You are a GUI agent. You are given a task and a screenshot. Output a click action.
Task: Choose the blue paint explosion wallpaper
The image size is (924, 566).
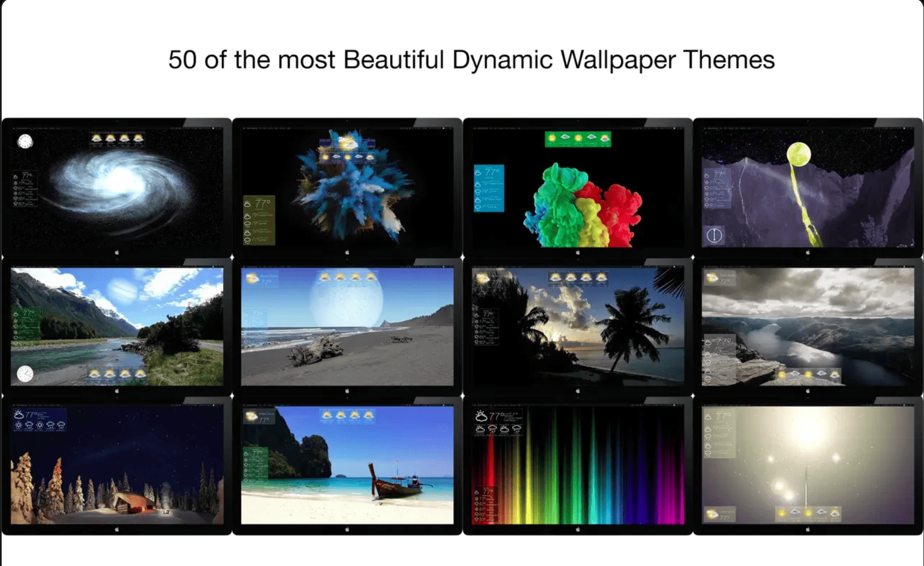347,187
